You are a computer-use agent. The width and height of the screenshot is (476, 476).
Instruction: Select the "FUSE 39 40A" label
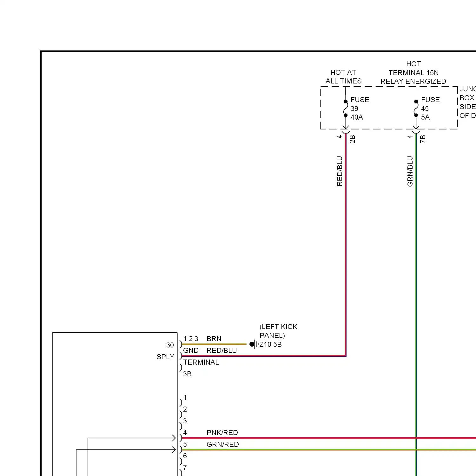[x=360, y=109]
